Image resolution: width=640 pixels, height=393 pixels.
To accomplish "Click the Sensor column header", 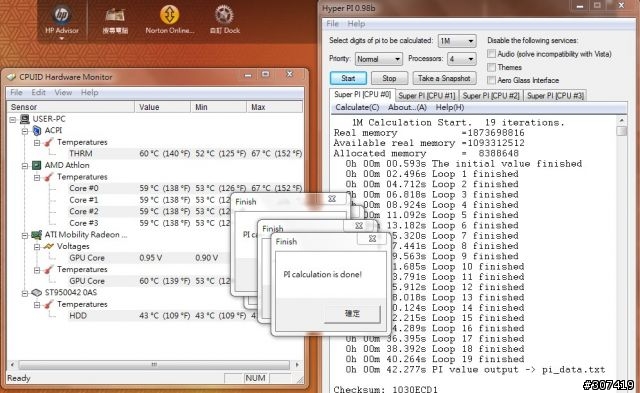I will pos(71,107).
